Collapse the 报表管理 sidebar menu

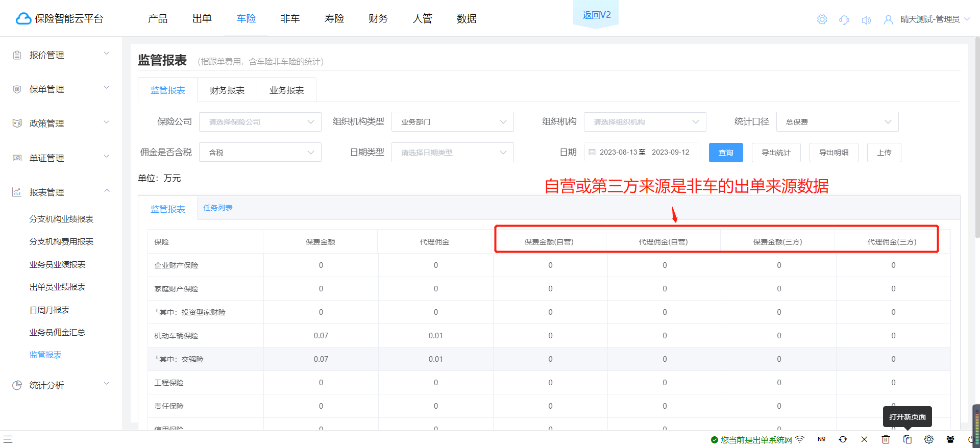[107, 190]
